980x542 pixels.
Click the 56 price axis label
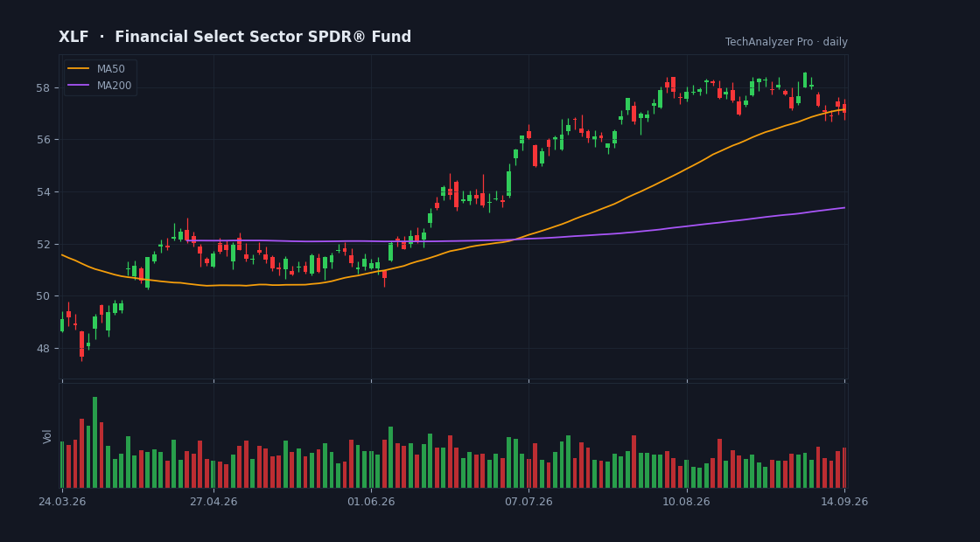pyautogui.click(x=44, y=139)
